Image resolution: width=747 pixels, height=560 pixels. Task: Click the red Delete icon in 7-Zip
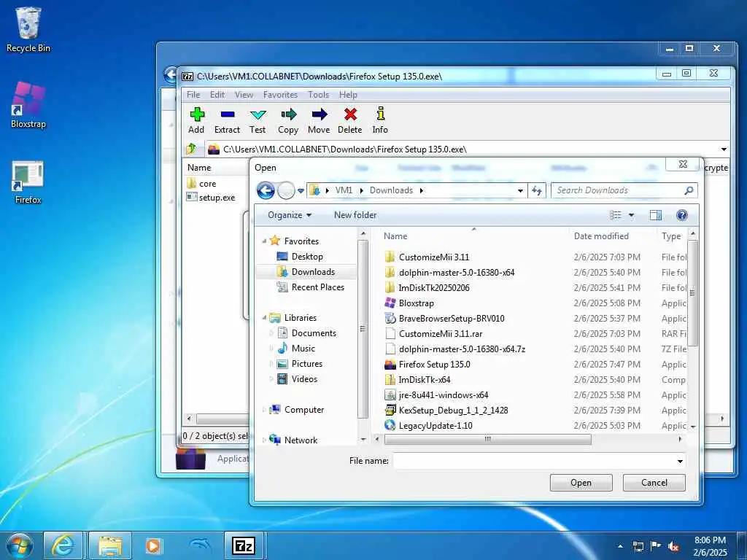[350, 120]
